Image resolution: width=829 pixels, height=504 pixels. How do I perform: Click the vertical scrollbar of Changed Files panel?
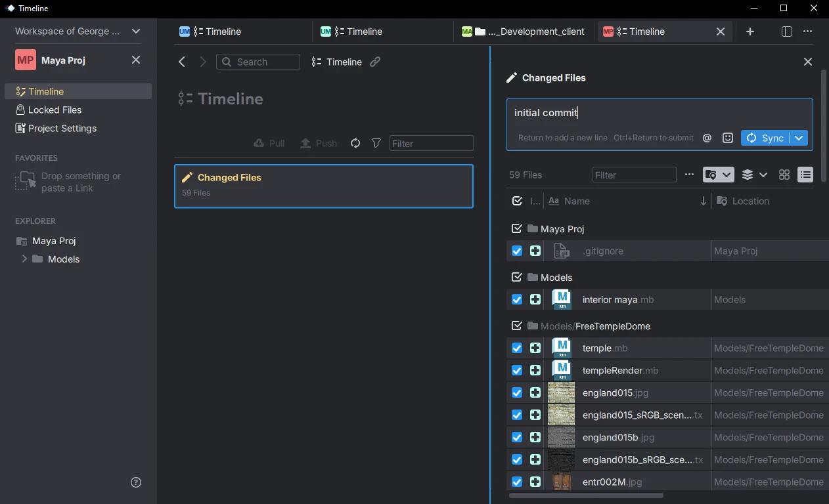click(824, 125)
